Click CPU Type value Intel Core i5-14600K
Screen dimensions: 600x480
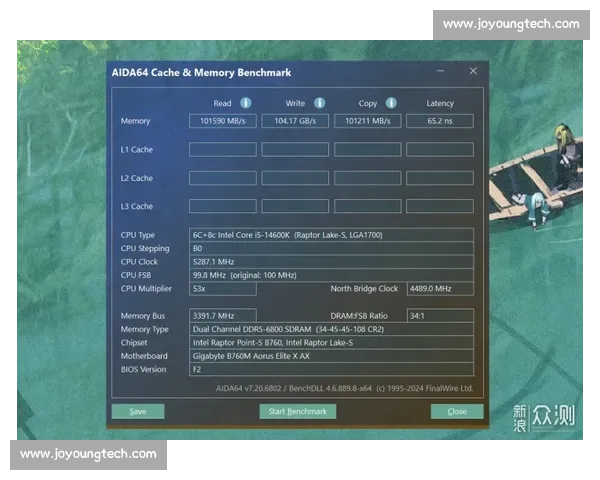[331, 235]
